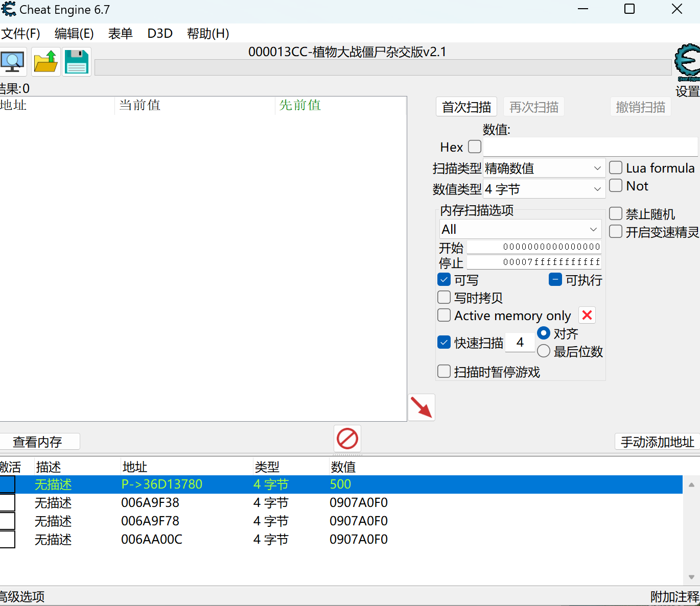Image resolution: width=700 pixels, height=606 pixels.
Task: Click the open folder load table icon
Action: click(x=46, y=62)
